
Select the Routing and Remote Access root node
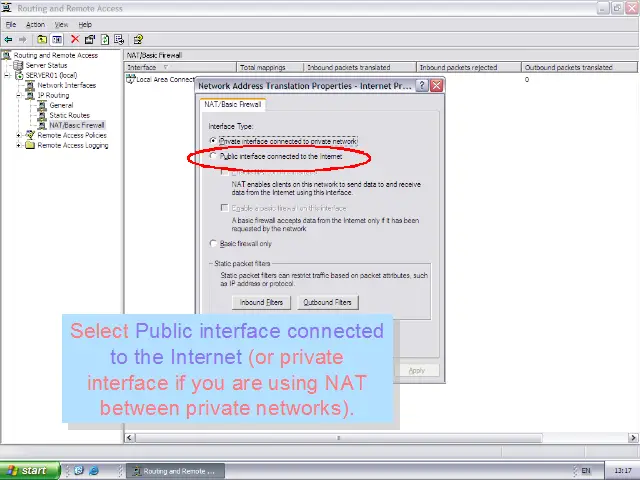click(x=56, y=55)
